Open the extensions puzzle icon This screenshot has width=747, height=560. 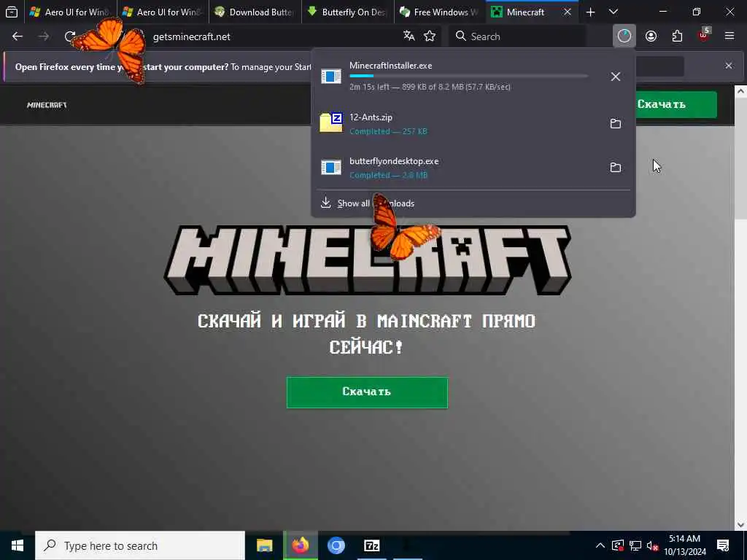coord(677,36)
